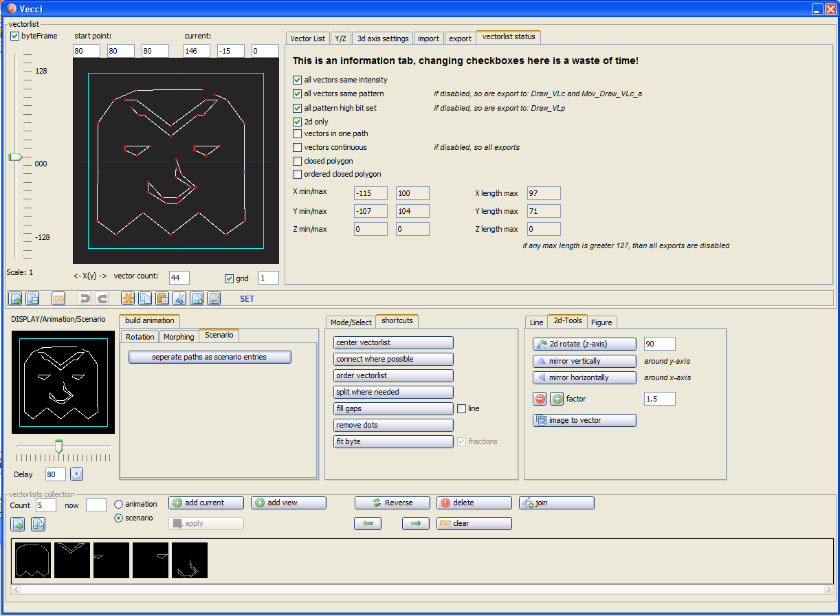
Task: Select the animation radio button
Action: click(x=119, y=504)
